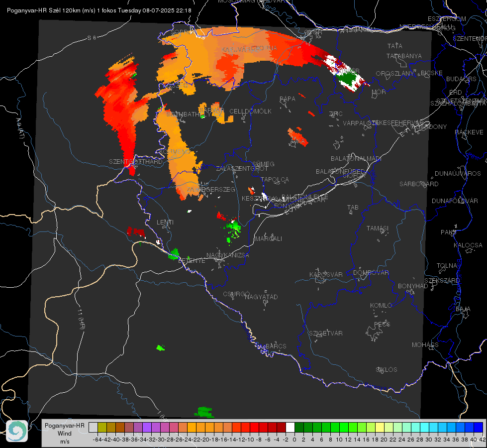Click the TOLNA city label
The width and height of the screenshot is (487, 448).
click(447, 266)
